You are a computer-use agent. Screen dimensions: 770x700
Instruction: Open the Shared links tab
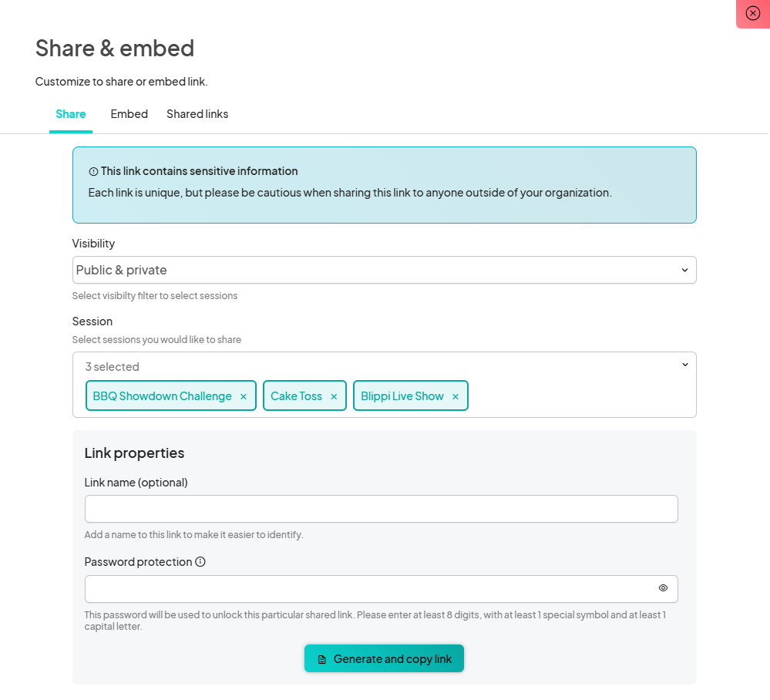point(197,114)
